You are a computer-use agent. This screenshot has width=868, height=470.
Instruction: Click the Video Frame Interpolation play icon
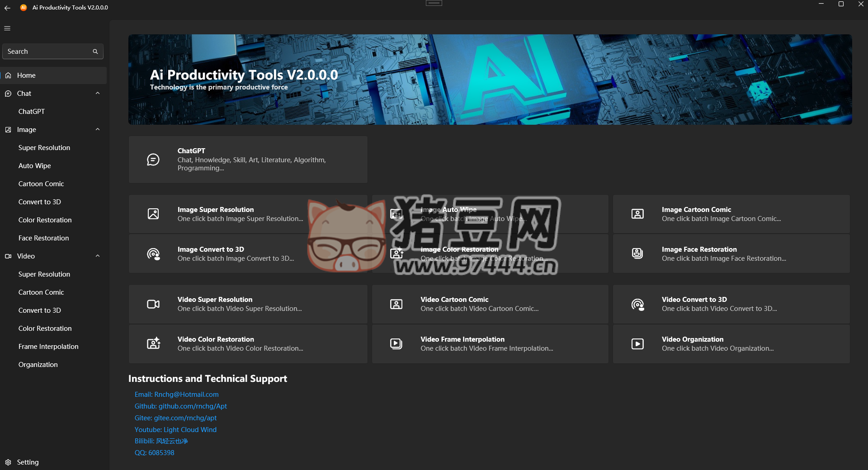pos(396,344)
